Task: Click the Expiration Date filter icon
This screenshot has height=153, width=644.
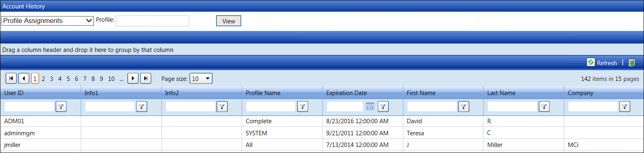Action: (x=383, y=107)
